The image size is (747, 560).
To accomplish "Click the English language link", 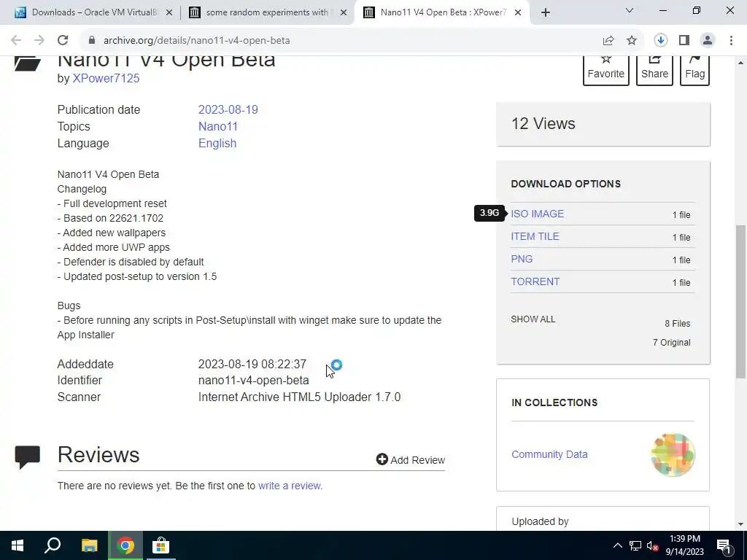I will pos(217,144).
